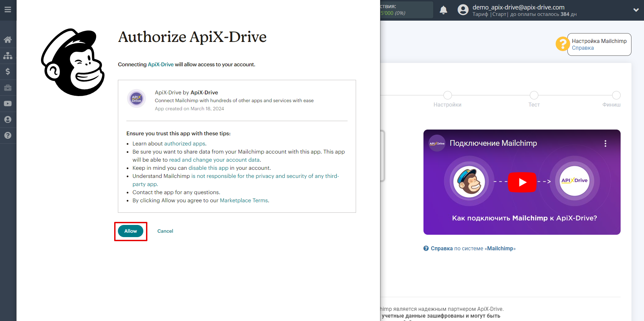Click the ApiX-Drive circle in video thumbnail
Viewport: 644px width, 321px height.
click(x=575, y=181)
